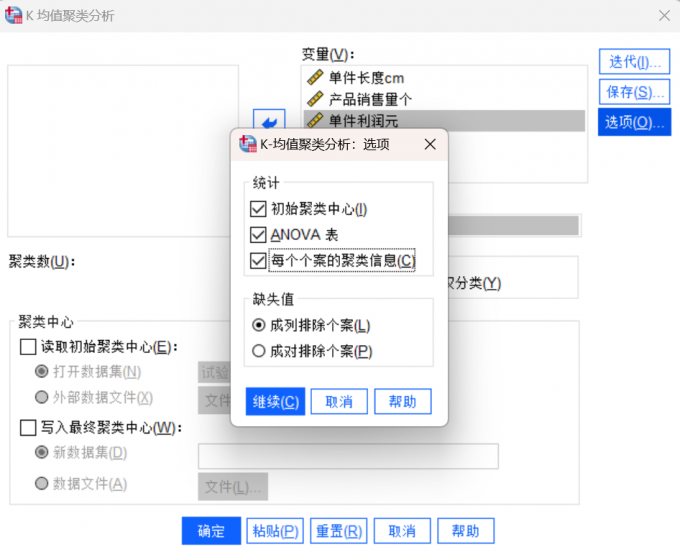680x552 pixels.
Task: Select variable 单件长度cm in the list
Action: pos(444,78)
